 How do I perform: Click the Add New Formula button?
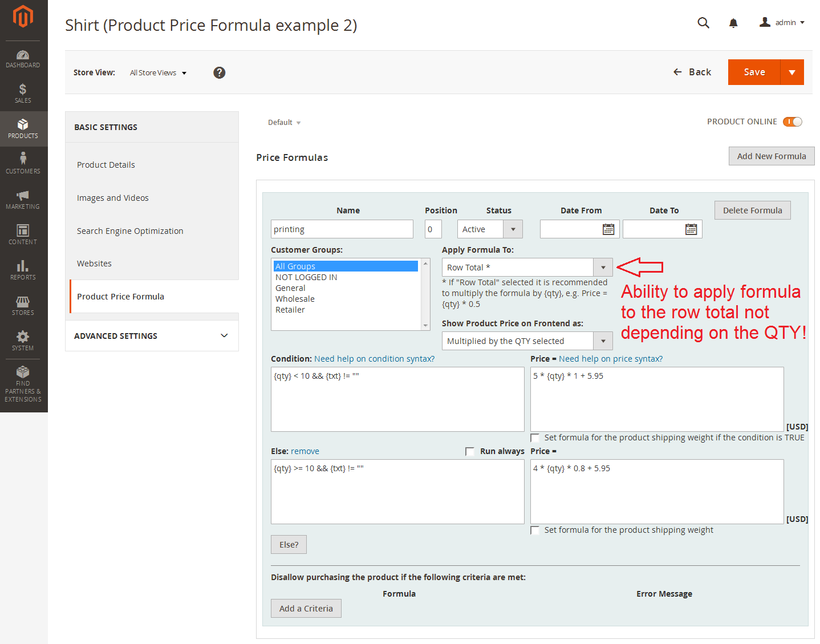pyautogui.click(x=771, y=156)
